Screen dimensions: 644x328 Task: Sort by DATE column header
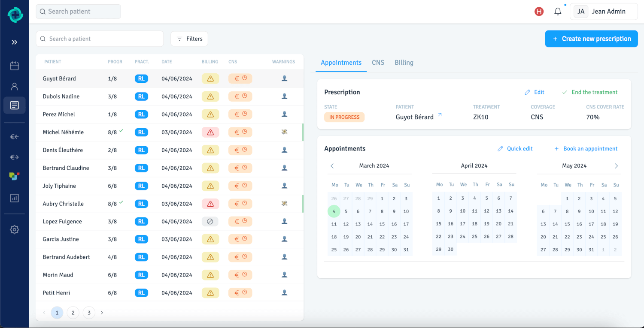coord(167,62)
